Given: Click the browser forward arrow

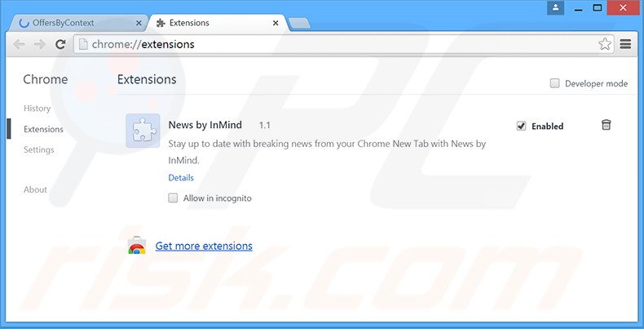Looking at the screenshot, I should tap(39, 44).
